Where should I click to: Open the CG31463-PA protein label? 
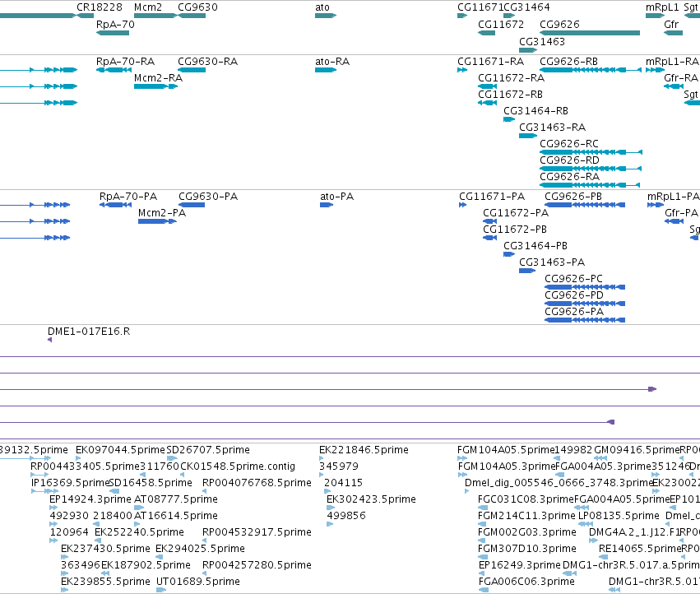click(552, 262)
